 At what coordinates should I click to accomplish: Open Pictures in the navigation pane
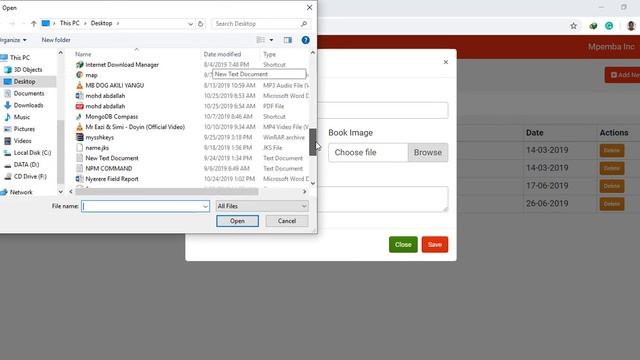coord(24,129)
